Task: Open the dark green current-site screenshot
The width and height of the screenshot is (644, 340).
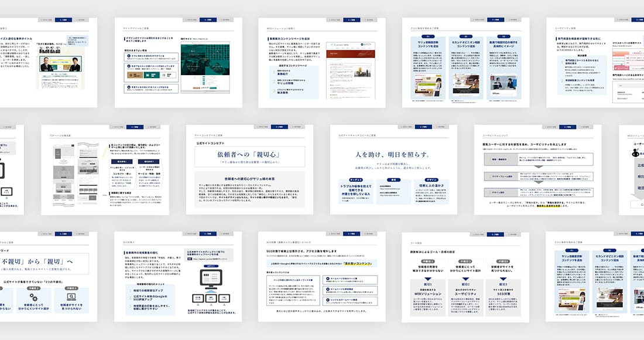Action: click(x=205, y=68)
